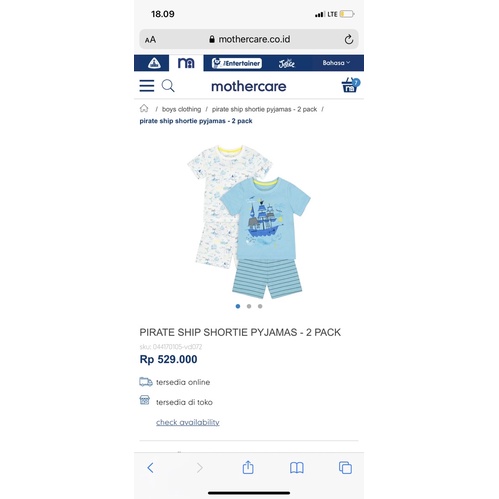
Task: Open Safari tabs overview icon
Action: 345,468
